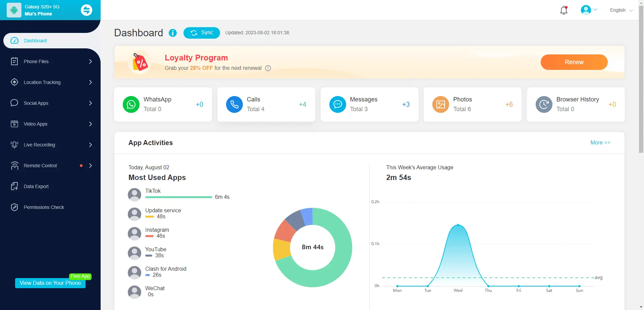Open Live Recording menu item
Screen dimensions: 644x310
click(50, 145)
